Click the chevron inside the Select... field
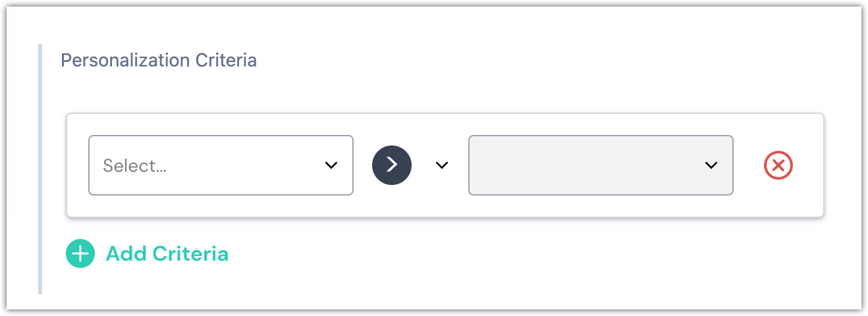Image resolution: width=868 pixels, height=316 pixels. coord(331,165)
